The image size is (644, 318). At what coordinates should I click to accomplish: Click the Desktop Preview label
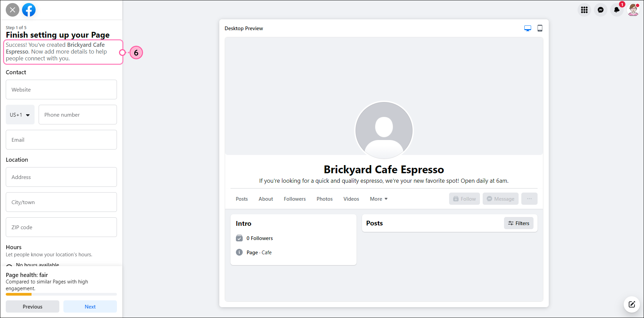coord(244,28)
